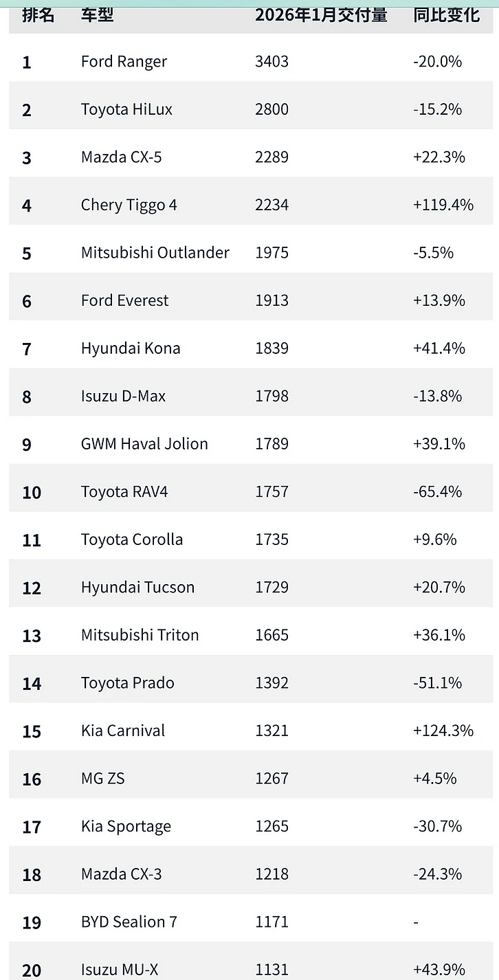Viewport: 499px width, 980px height.
Task: Click the Hyundai Kona entry
Action: [x=131, y=348]
